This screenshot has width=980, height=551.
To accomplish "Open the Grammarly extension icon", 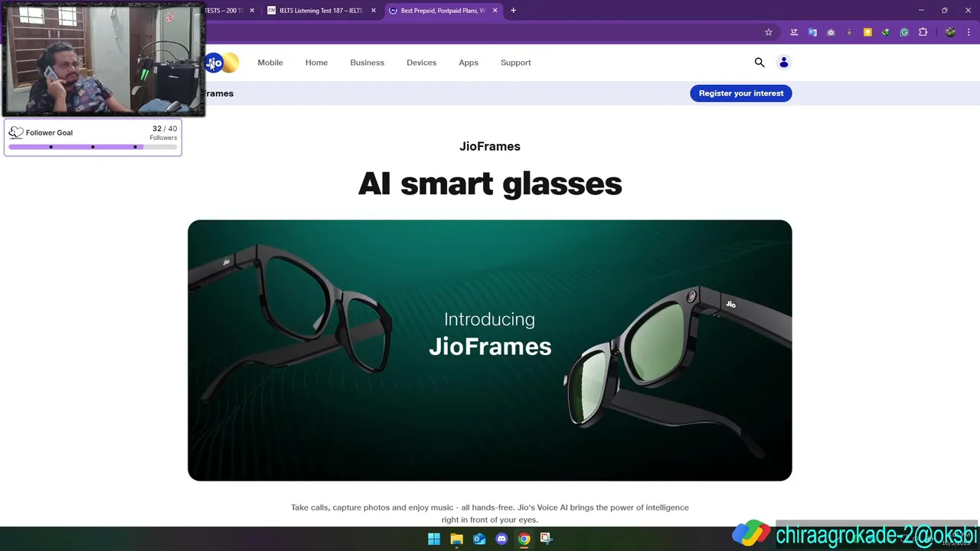I will point(904,32).
